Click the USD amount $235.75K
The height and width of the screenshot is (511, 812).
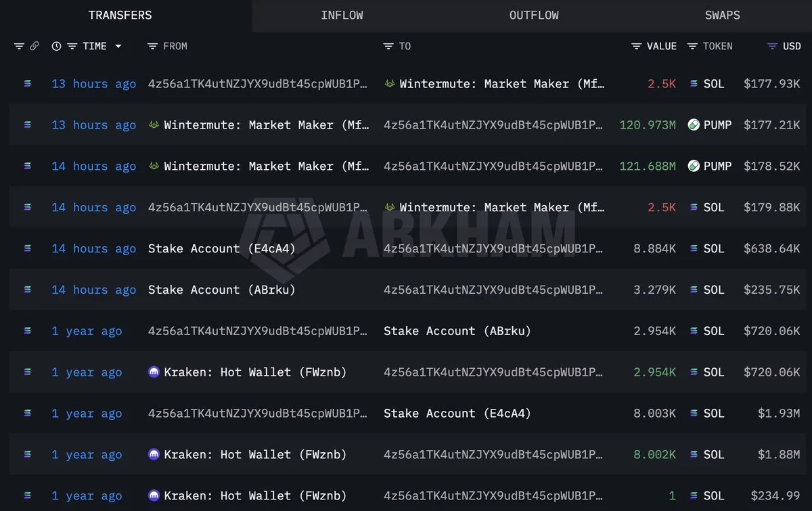tap(772, 290)
